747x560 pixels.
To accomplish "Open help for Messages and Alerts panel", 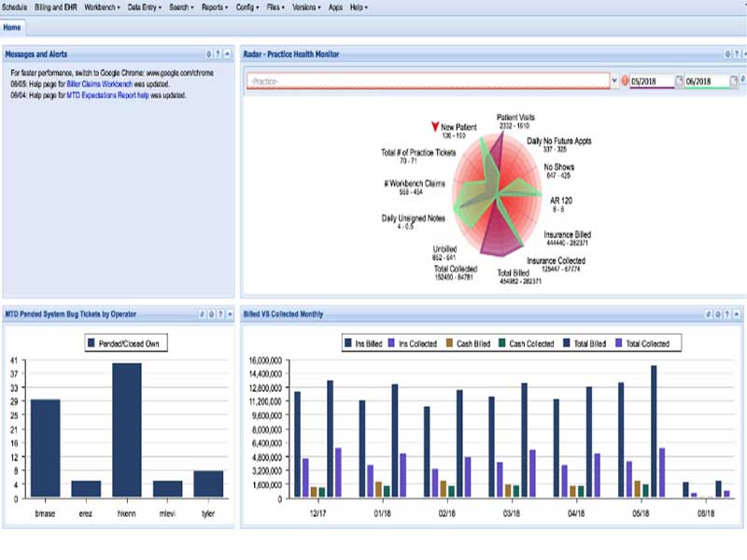I will [218, 55].
